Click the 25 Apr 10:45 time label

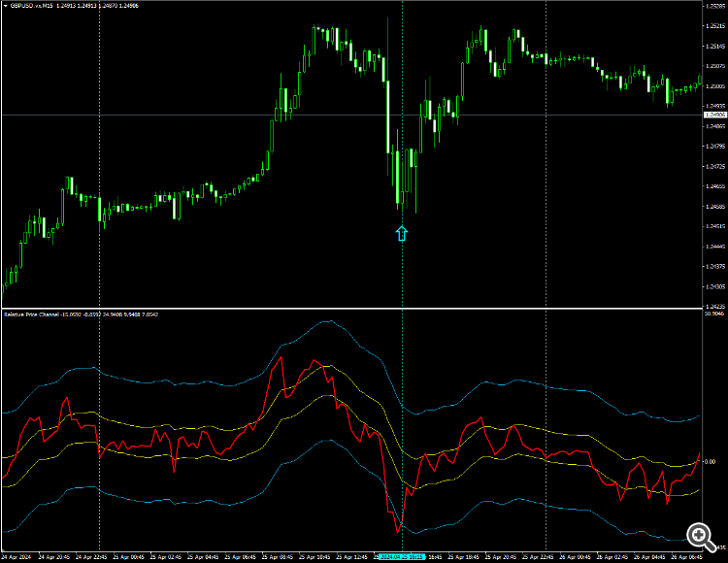(314, 557)
